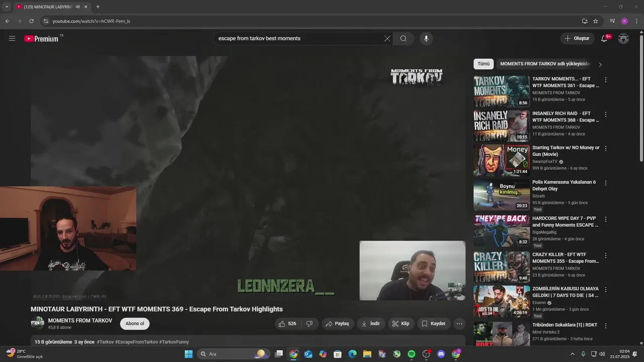644x362 pixels.
Task: Click the Abone ol subscribe button
Action: click(x=135, y=324)
